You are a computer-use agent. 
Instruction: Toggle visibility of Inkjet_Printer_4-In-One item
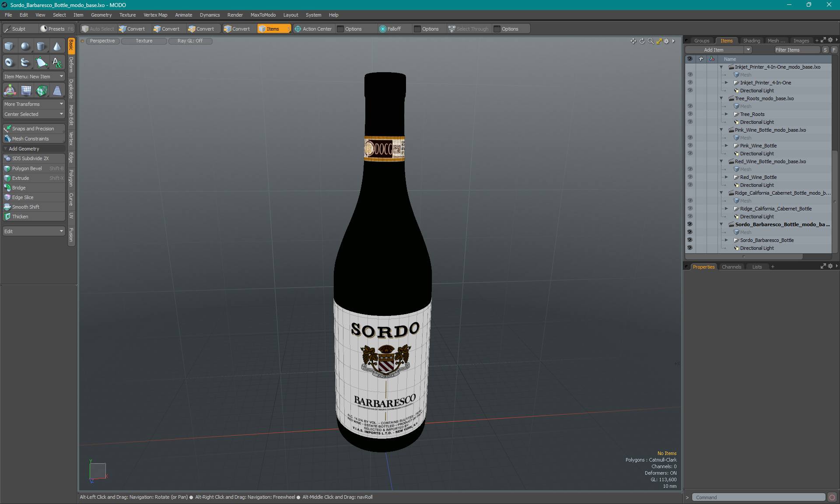[689, 83]
